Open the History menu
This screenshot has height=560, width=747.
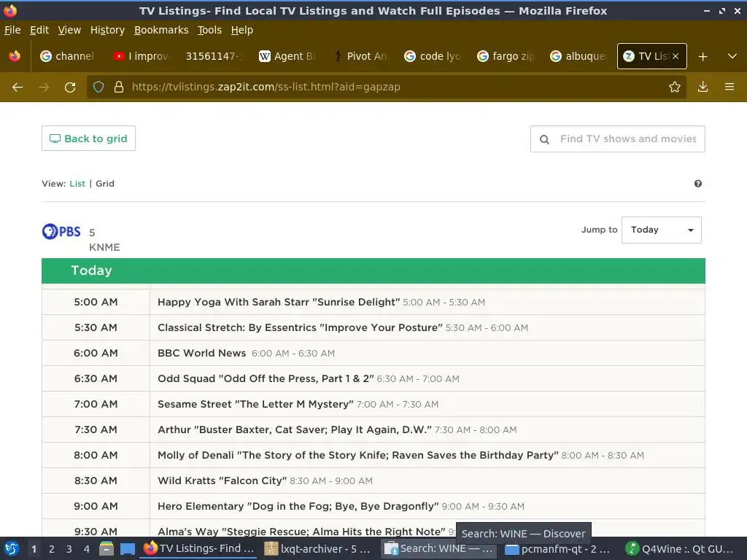(x=107, y=30)
